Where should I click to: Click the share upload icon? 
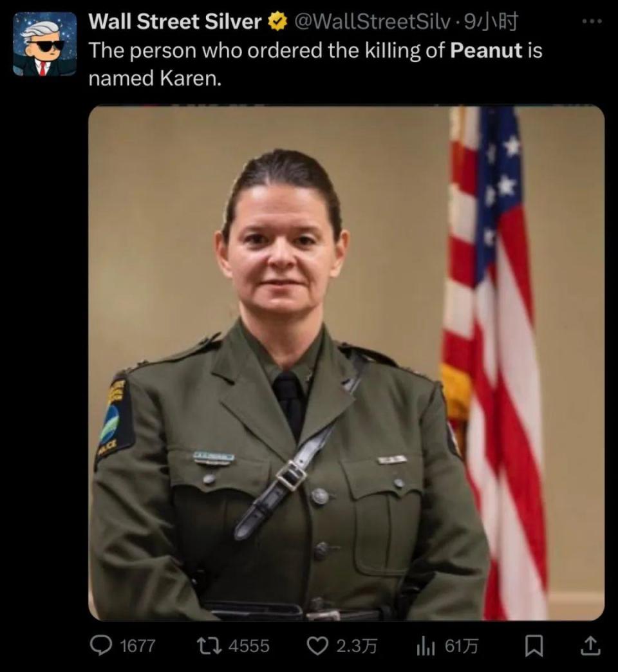coord(590,646)
